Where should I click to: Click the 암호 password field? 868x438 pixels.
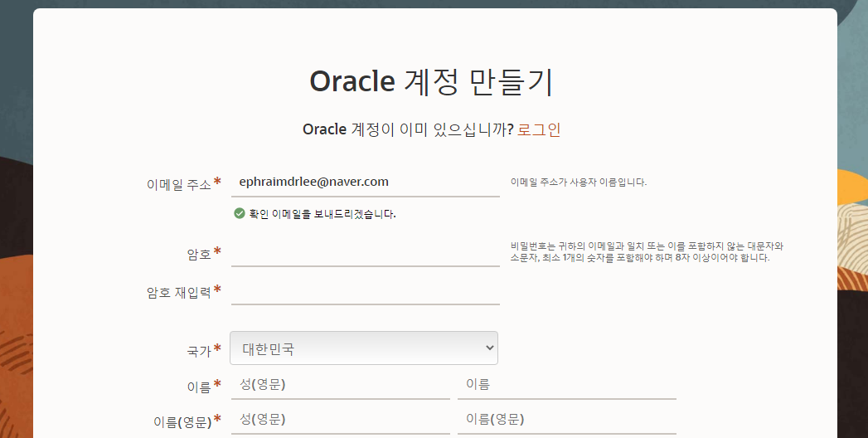pos(366,253)
